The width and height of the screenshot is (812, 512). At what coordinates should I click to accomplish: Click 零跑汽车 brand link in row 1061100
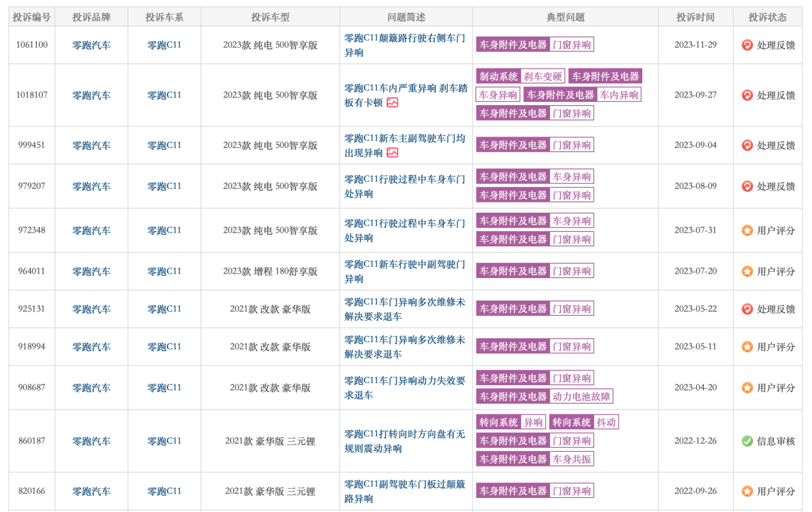pyautogui.click(x=91, y=45)
